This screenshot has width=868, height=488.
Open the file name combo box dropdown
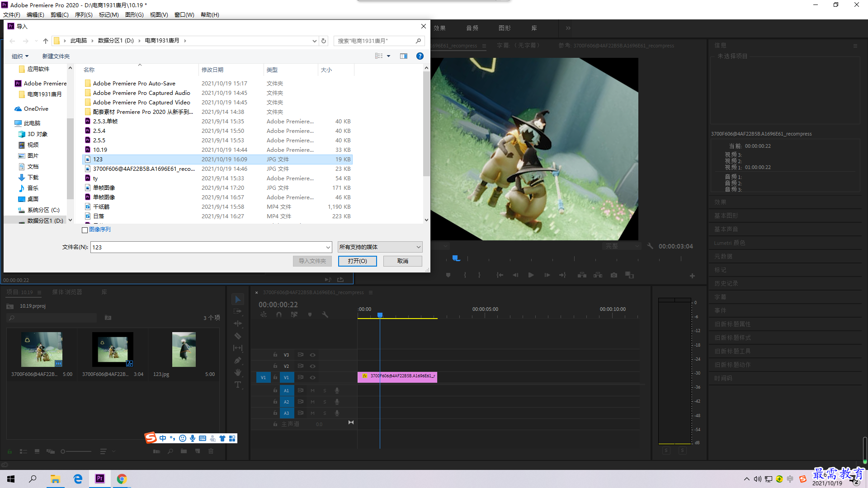click(x=328, y=247)
